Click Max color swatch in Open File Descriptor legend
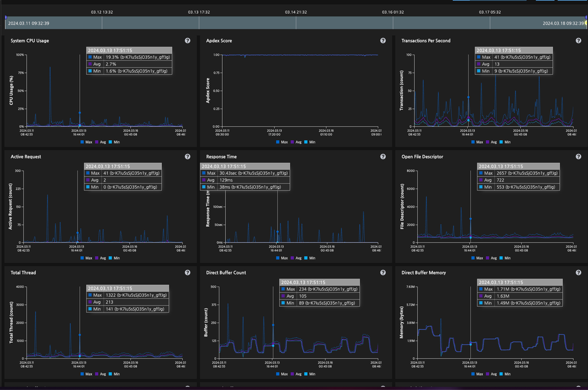The width and height of the screenshot is (588, 390). pos(472,258)
